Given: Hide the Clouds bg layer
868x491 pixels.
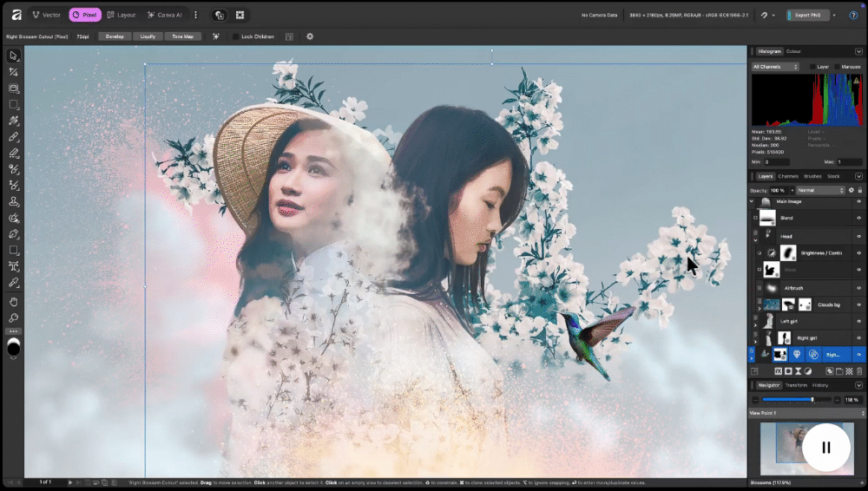Looking at the screenshot, I should [859, 304].
